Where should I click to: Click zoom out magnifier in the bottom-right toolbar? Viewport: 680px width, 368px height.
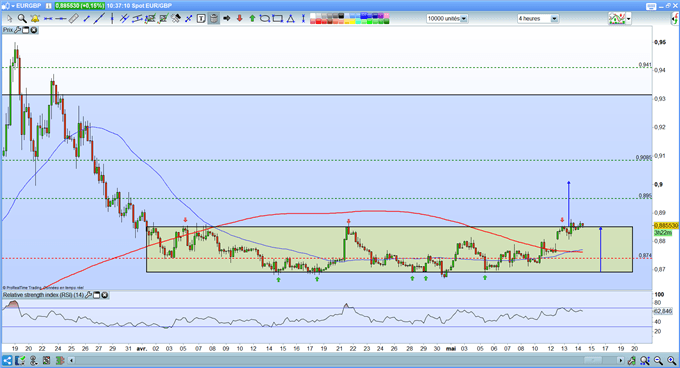click(658, 360)
